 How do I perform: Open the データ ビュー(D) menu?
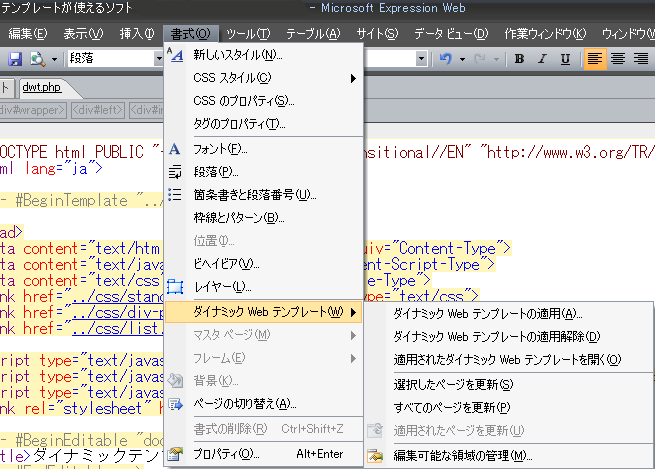(451, 33)
